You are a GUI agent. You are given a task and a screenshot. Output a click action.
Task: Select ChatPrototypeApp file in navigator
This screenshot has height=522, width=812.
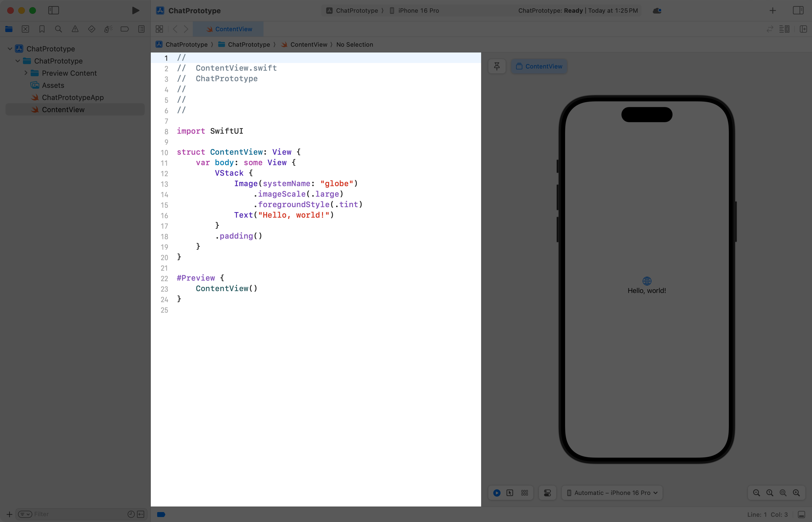click(73, 97)
